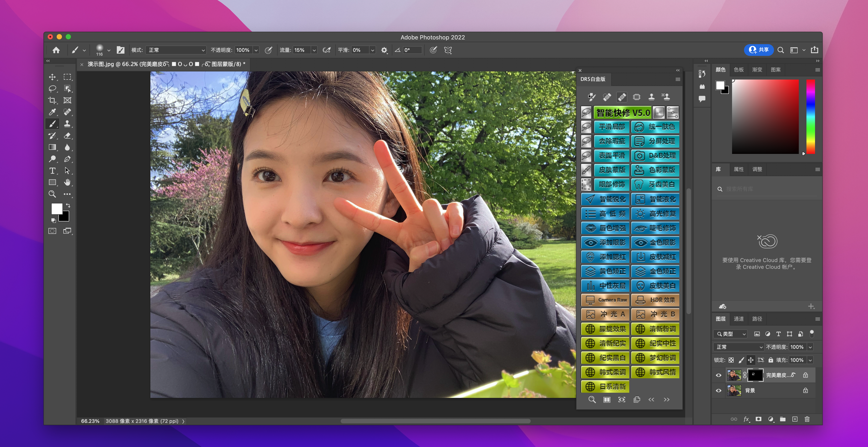
Task: Select the Crop tool
Action: pyautogui.click(x=52, y=100)
